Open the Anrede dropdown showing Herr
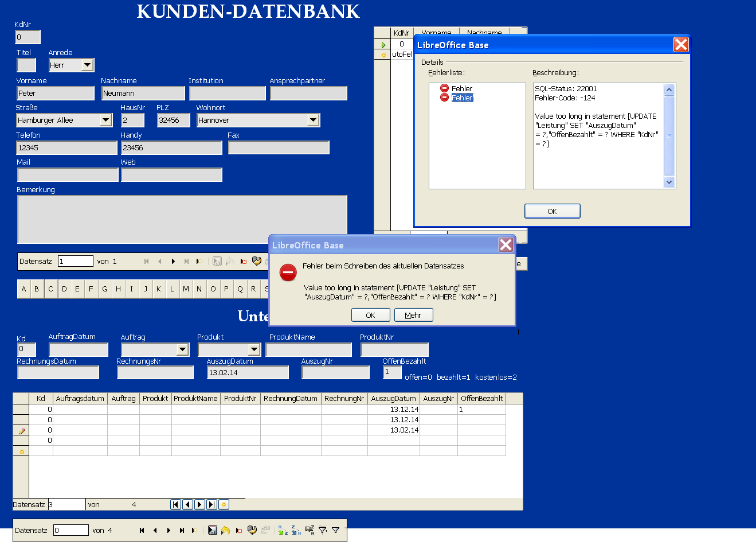The height and width of the screenshot is (545, 756). pos(87,65)
